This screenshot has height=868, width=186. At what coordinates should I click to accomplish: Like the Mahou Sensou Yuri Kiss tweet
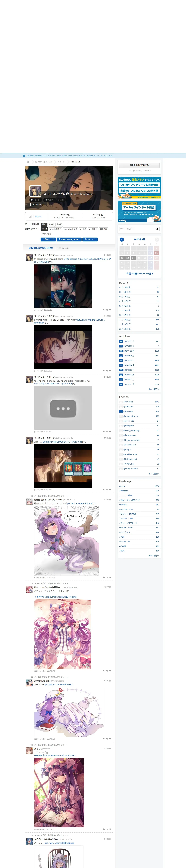coord(110,371)
